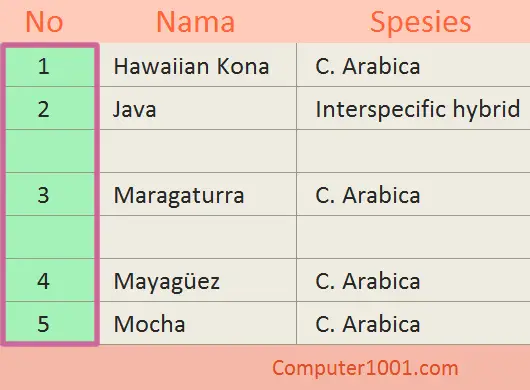Click the empty Nama cell below Java
Viewport: 530px width, 390px height.
[x=198, y=151]
